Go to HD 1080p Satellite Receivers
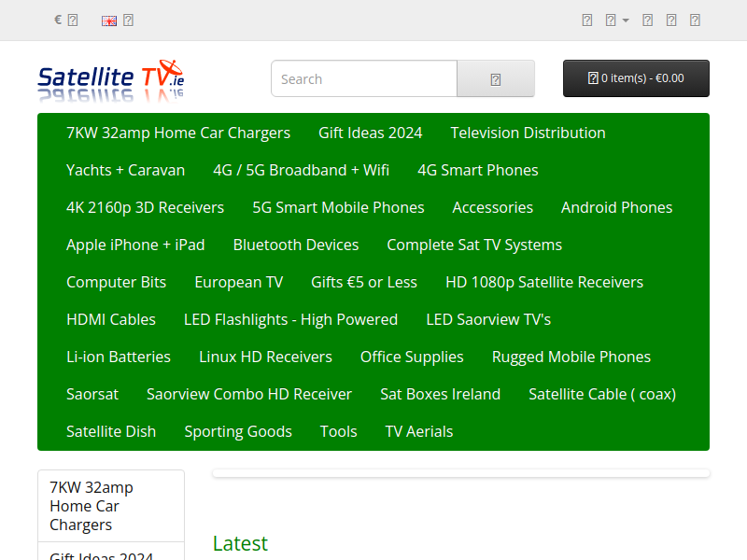The image size is (747, 560). [544, 282]
